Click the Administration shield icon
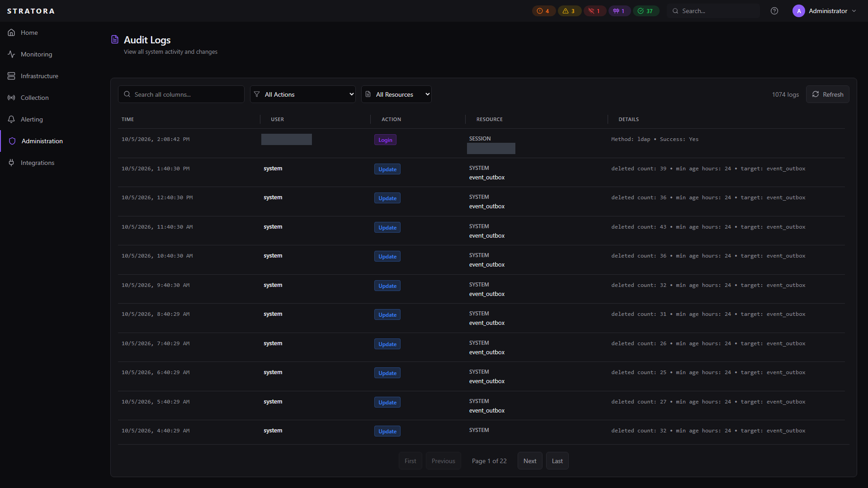 click(12, 141)
